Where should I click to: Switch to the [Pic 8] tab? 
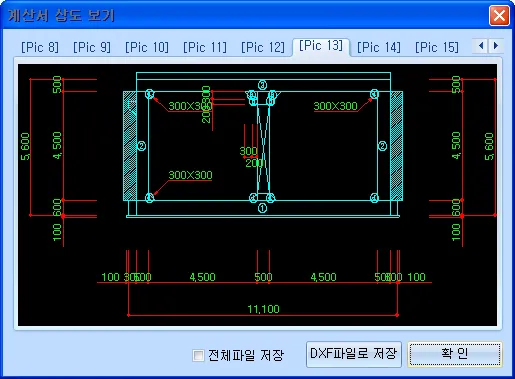[x=40, y=47]
